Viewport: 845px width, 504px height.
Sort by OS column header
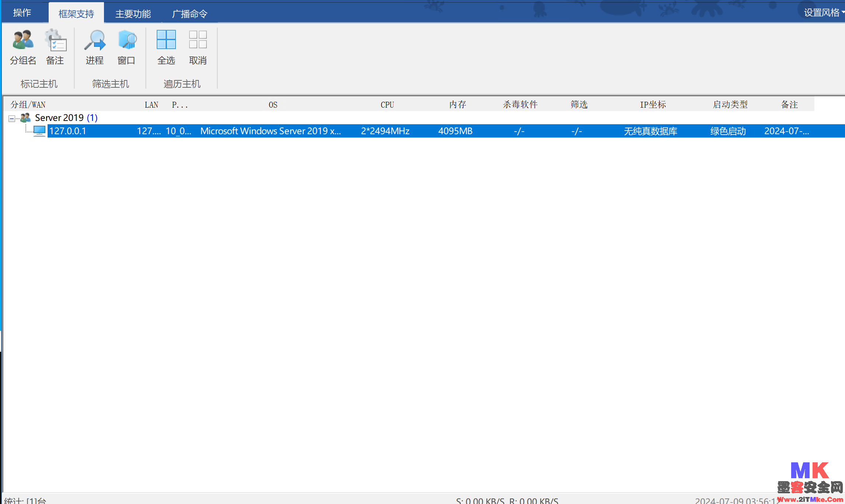point(273,105)
